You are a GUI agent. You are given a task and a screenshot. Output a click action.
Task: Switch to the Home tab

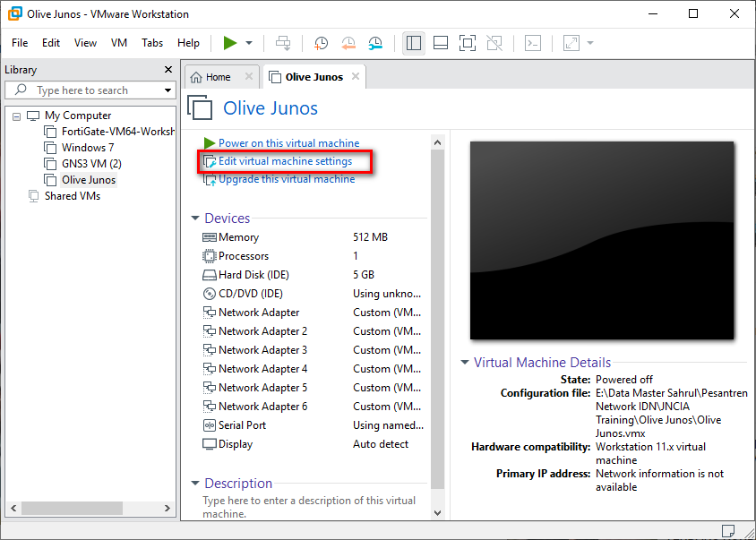pyautogui.click(x=220, y=76)
